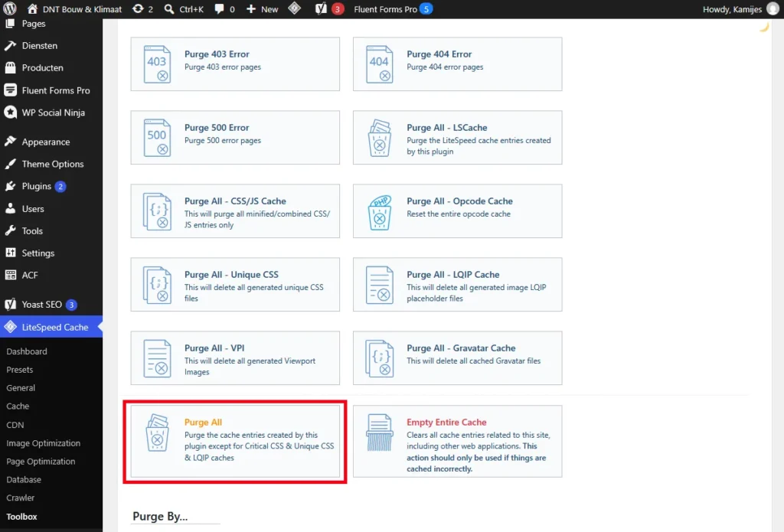Screen dimensions: 784x532
Task: Click the Yoast SEO sidebar badge 3
Action: tap(71, 305)
